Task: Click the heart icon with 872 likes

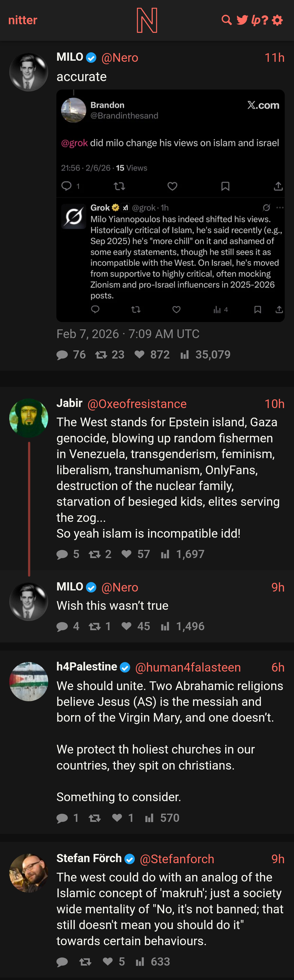Action: 140,354
